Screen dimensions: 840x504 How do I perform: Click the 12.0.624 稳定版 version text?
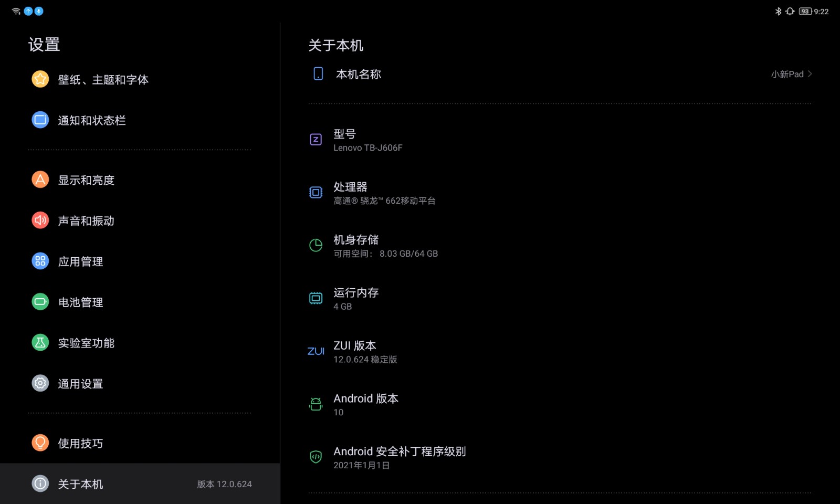[365, 360]
